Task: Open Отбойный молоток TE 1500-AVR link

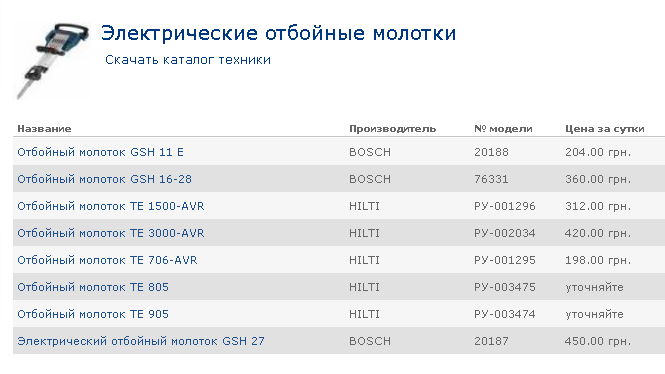Action: [111, 206]
